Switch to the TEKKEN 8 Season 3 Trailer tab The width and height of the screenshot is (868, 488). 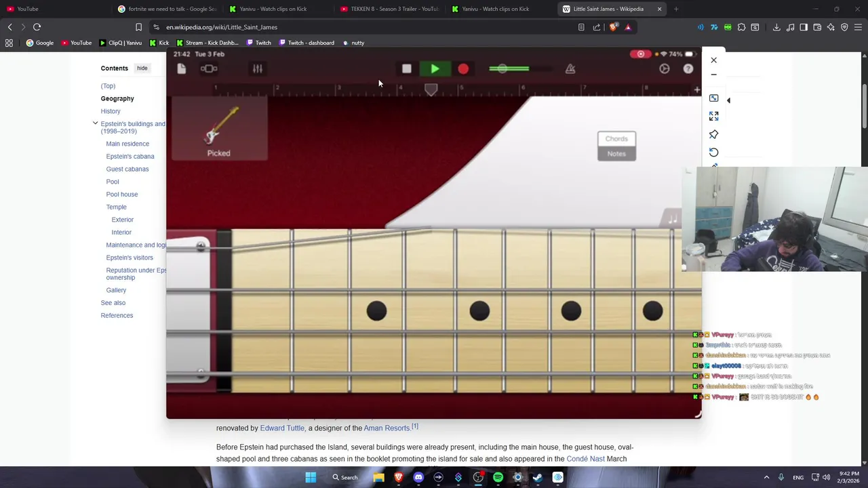389,9
